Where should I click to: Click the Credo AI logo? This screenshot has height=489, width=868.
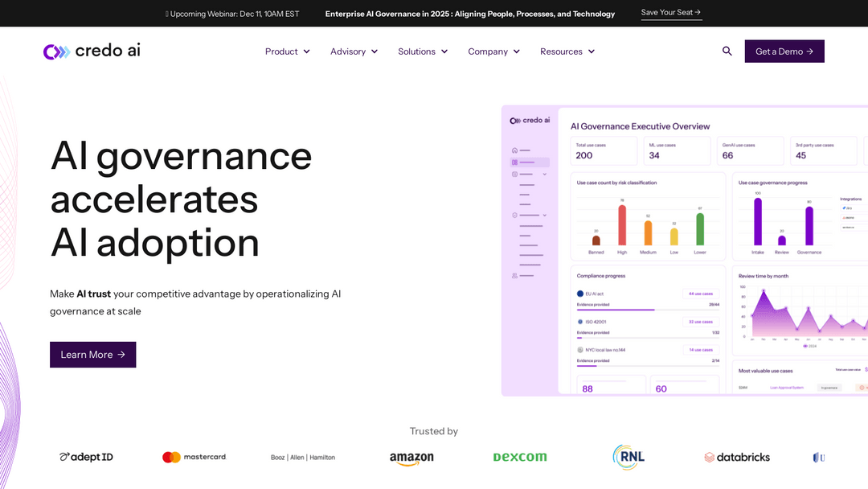92,51
